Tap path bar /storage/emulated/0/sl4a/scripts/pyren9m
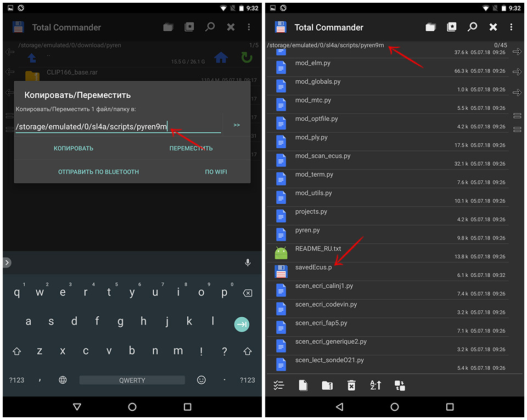The image size is (527, 420). (326, 46)
